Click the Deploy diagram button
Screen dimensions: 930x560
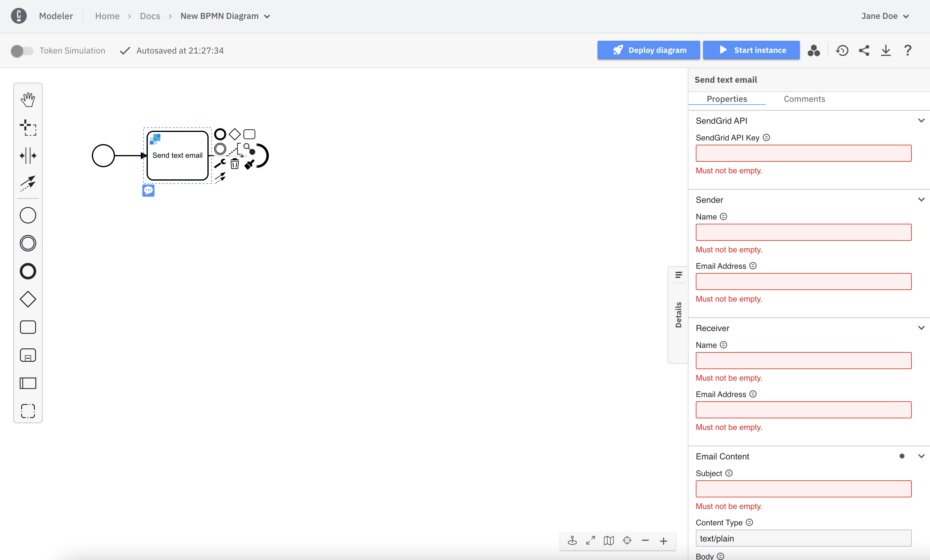pyautogui.click(x=648, y=50)
